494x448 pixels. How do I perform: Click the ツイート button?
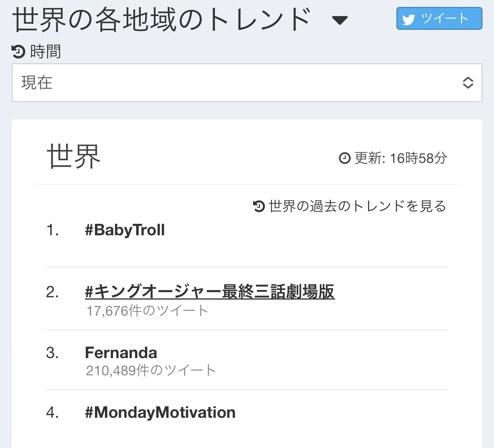[439, 18]
